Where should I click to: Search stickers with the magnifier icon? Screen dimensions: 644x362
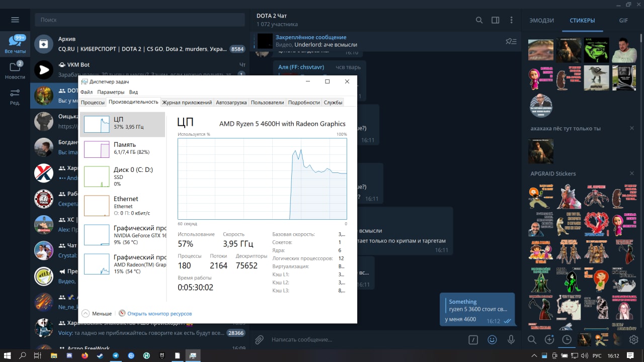(532, 340)
